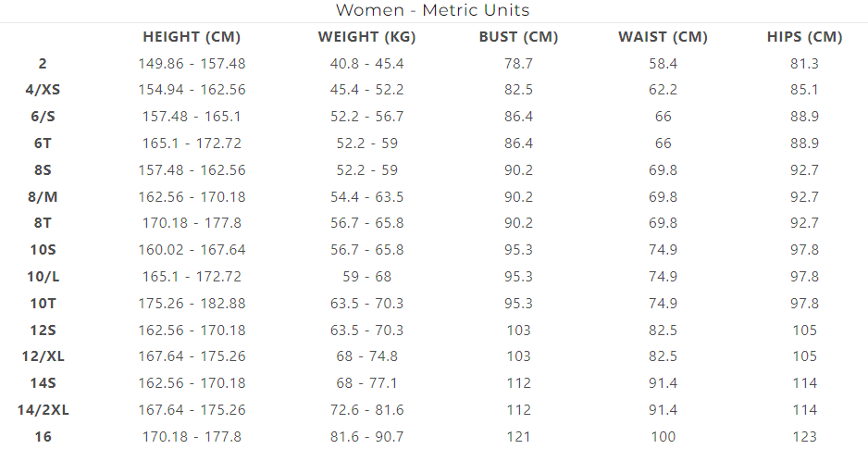
Task: Click weight value 40.8 - 45.4
Action: click(x=366, y=64)
